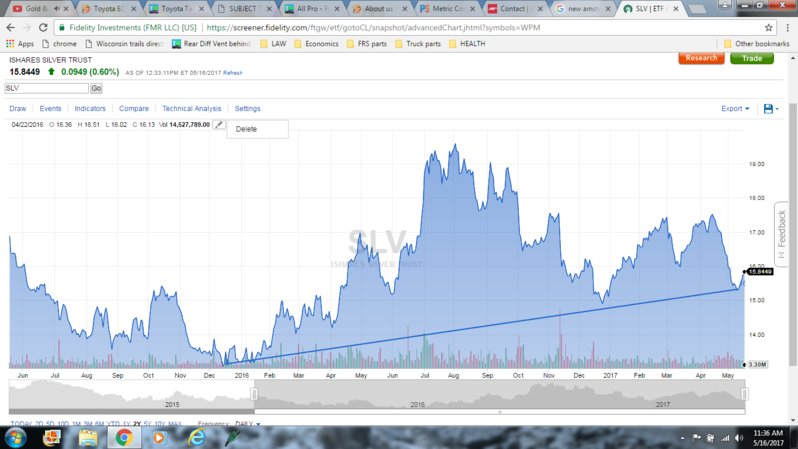Show hidden system tray icons
This screenshot has width=798, height=449.
(682, 438)
